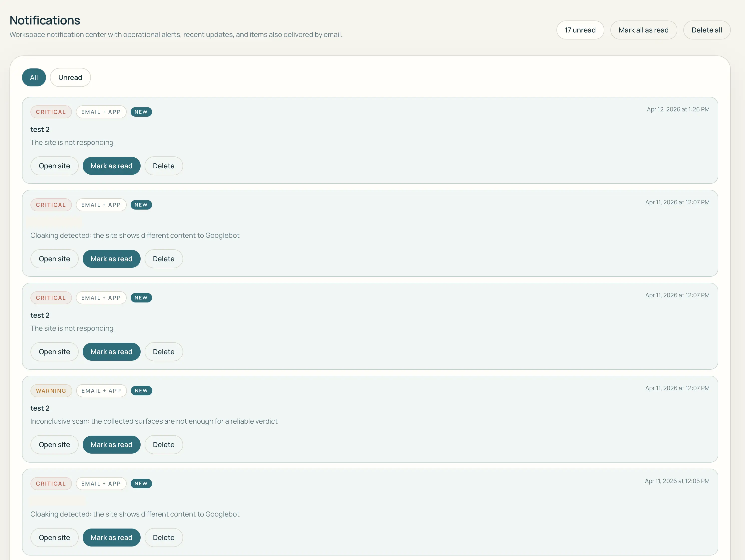
Task: Click the Delete all button
Action: (x=707, y=30)
